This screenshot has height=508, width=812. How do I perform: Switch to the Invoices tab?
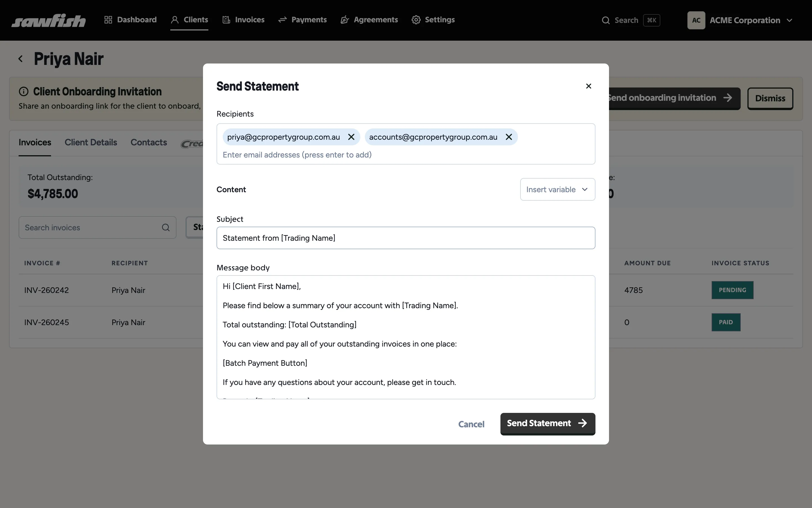tap(35, 143)
